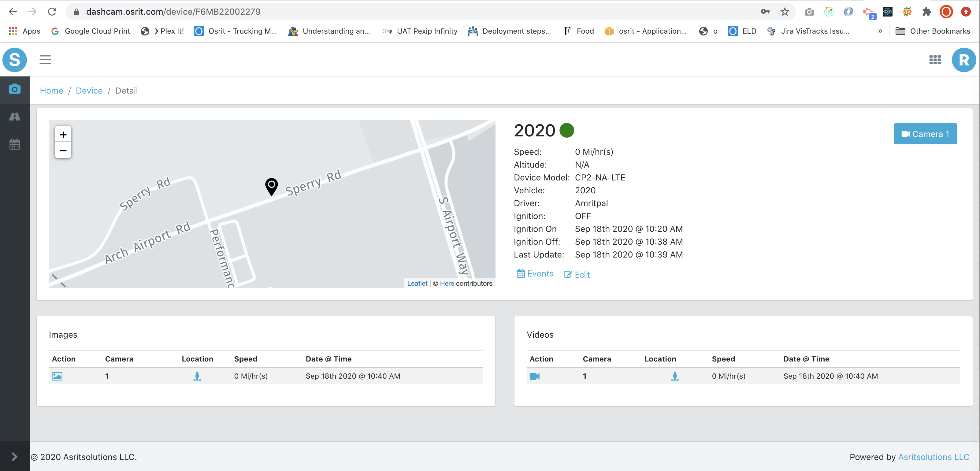The width and height of the screenshot is (980, 471).
Task: Click the black map location marker
Action: (x=271, y=187)
